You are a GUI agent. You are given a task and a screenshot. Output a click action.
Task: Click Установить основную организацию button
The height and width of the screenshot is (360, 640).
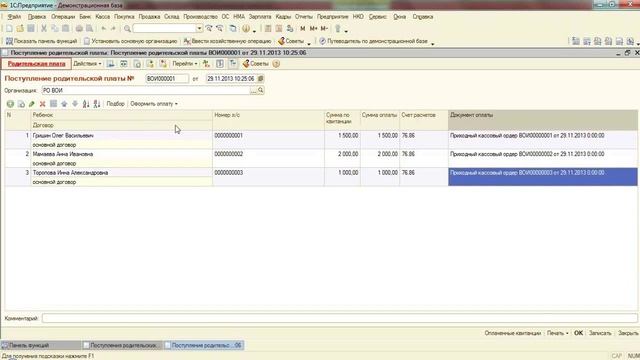click(x=130, y=41)
